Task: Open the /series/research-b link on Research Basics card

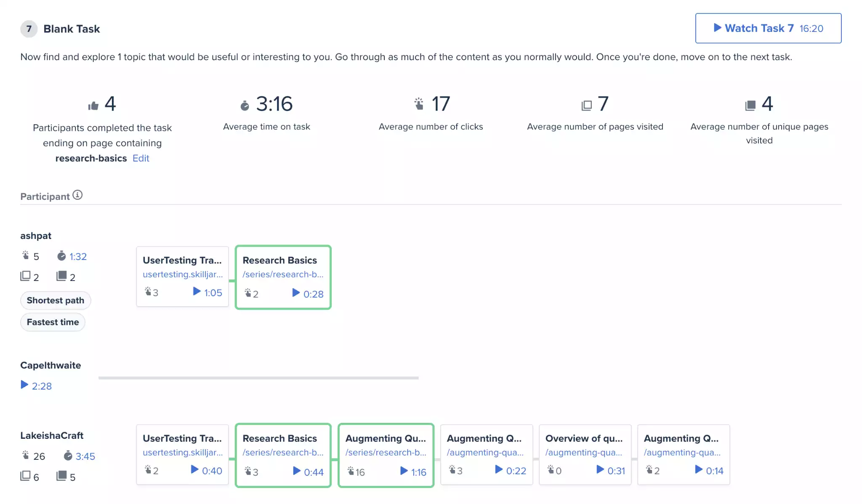Action: pos(283,274)
